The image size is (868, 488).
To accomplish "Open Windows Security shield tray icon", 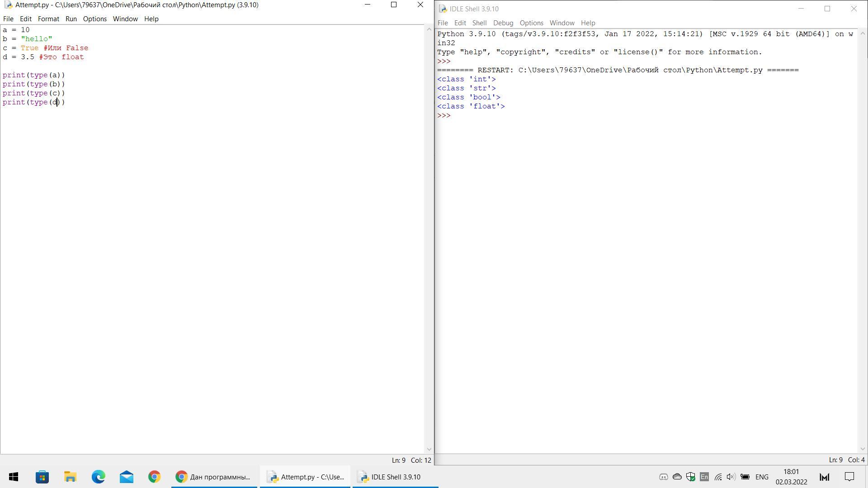I will click(x=690, y=477).
